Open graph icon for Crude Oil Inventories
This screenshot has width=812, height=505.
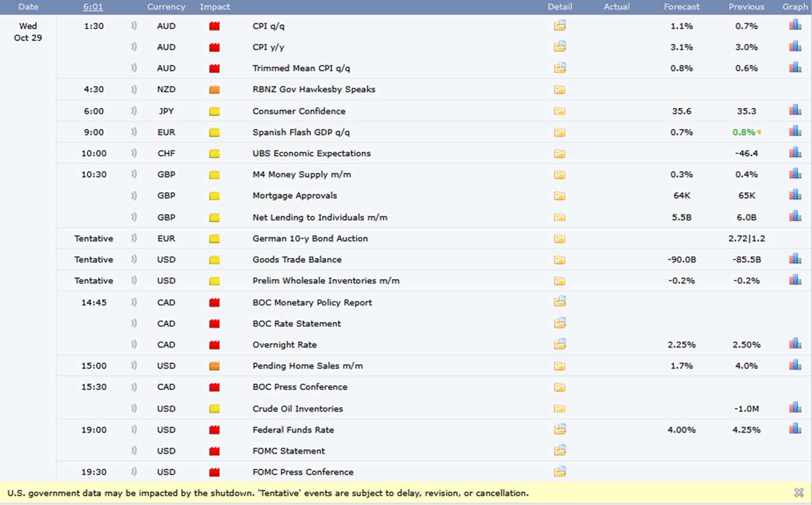[795, 408]
